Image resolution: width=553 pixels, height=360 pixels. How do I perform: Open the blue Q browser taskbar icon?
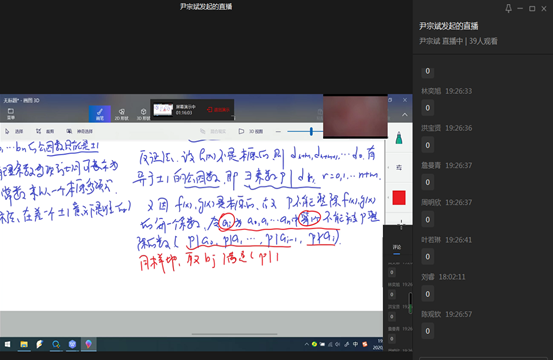tap(56, 344)
